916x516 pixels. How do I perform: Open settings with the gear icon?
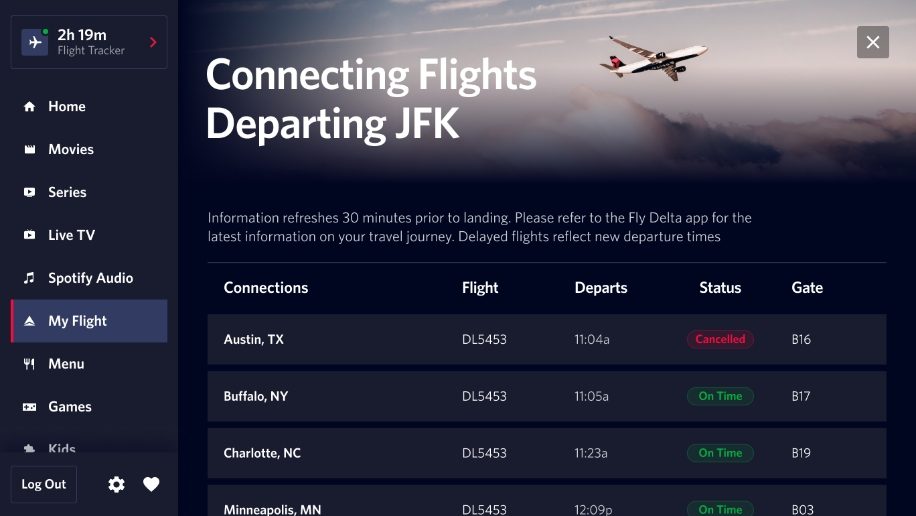(117, 485)
